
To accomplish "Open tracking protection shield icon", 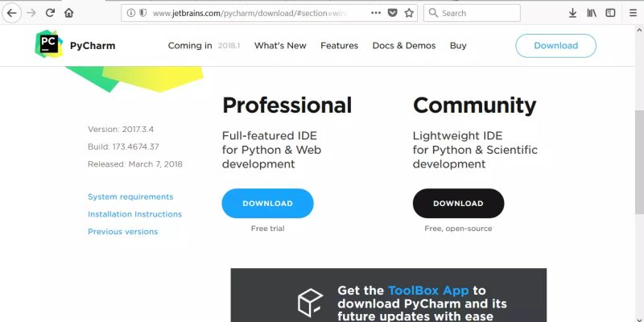I will point(143,13).
